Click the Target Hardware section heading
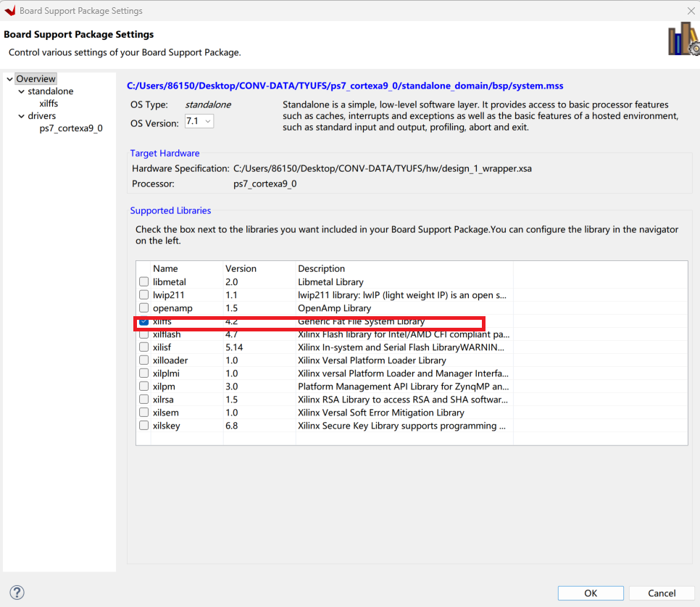Screen dimensions: 700x607 pos(164,153)
